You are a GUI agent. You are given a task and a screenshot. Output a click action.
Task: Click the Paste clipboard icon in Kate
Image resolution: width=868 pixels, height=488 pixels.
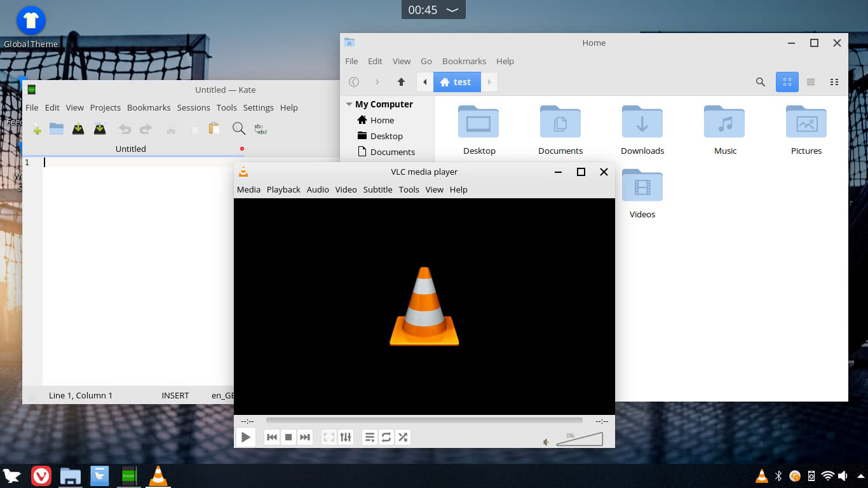click(214, 129)
